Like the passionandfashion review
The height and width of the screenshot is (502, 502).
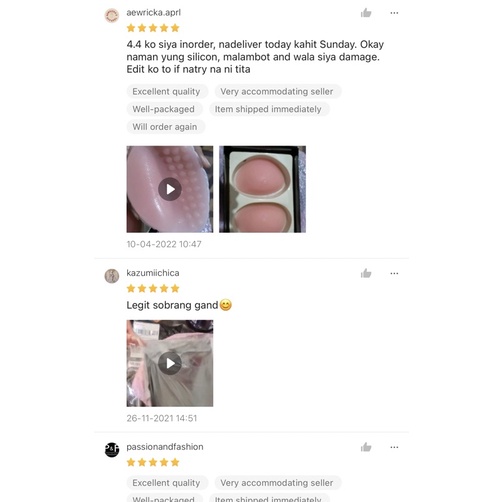(366, 447)
